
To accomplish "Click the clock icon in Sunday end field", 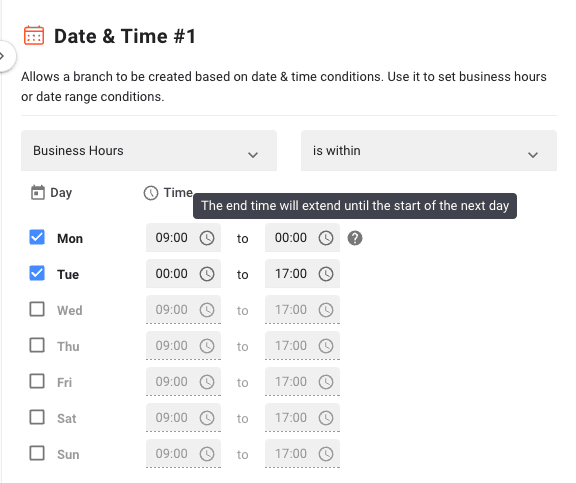I will [x=326, y=454].
